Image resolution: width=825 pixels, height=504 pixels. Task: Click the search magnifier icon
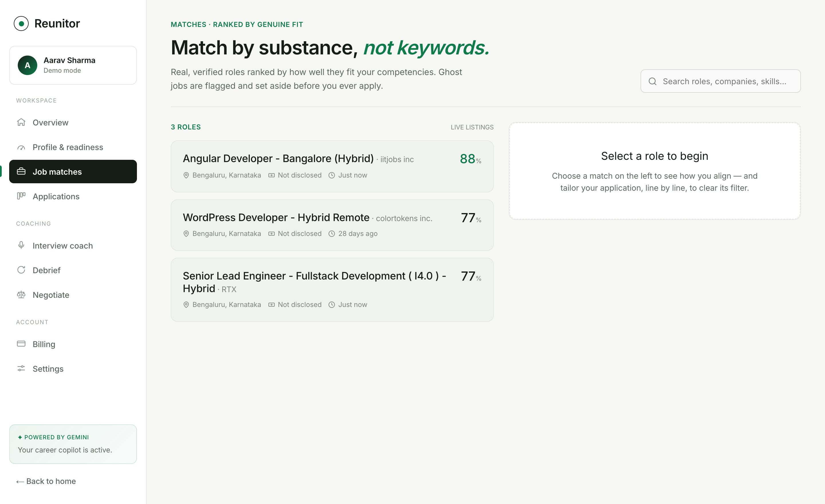tap(652, 81)
